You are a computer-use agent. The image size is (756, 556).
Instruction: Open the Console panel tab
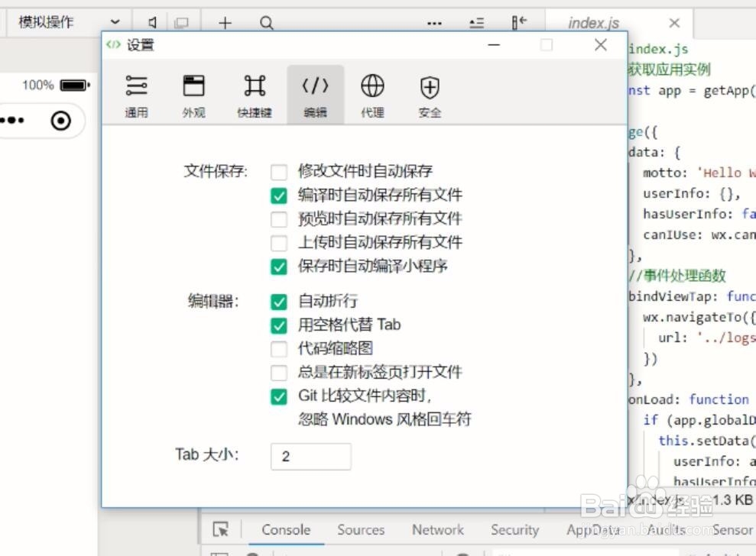(x=286, y=529)
